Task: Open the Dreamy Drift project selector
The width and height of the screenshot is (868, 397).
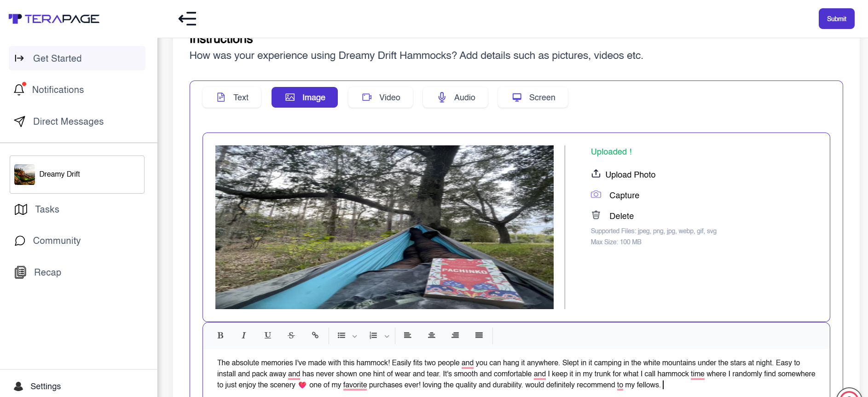Action: tap(77, 174)
